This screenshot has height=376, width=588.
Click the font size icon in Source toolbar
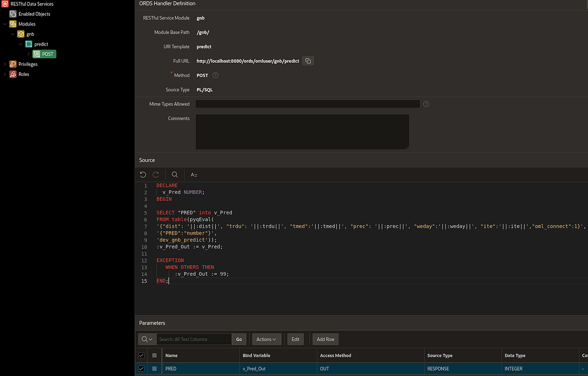pyautogui.click(x=194, y=174)
